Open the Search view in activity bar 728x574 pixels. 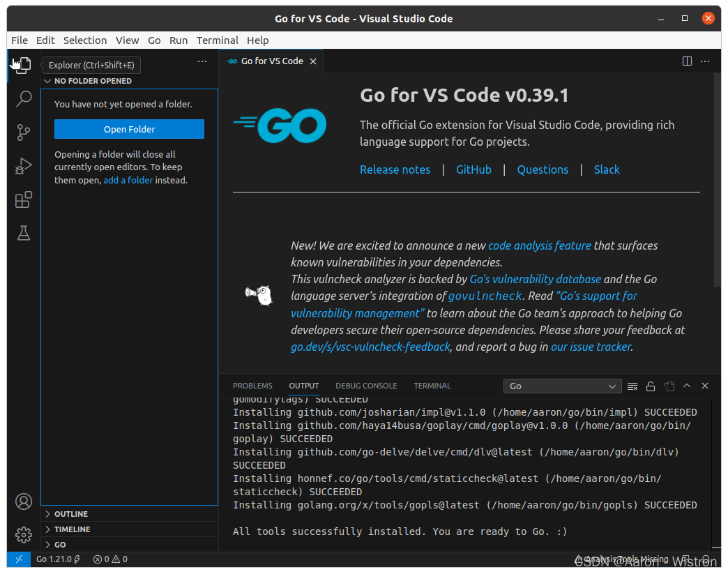23,98
